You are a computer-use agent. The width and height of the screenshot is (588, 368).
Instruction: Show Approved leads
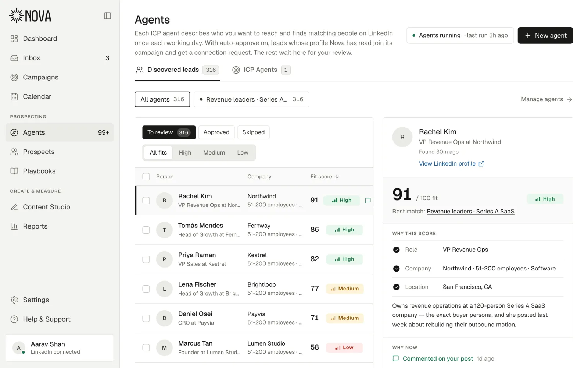(216, 132)
